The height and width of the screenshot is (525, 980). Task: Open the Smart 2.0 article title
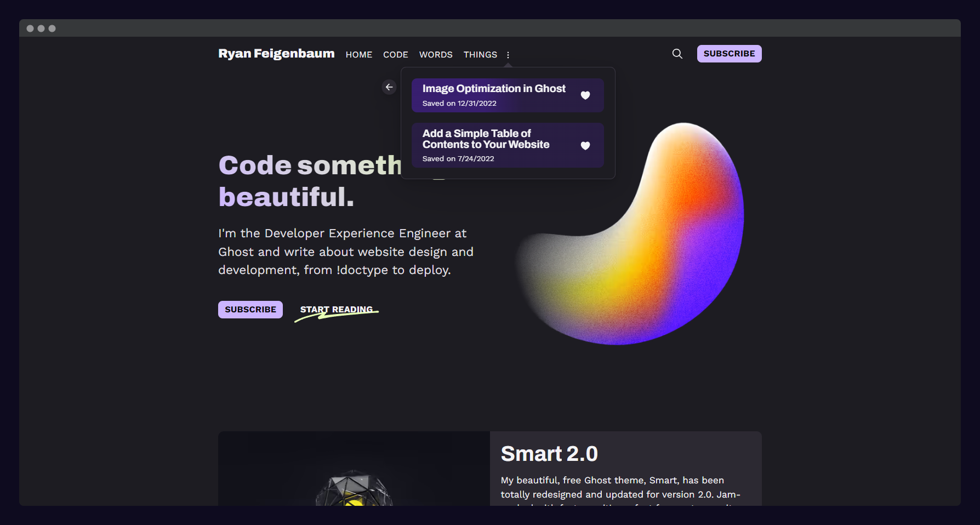(549, 454)
